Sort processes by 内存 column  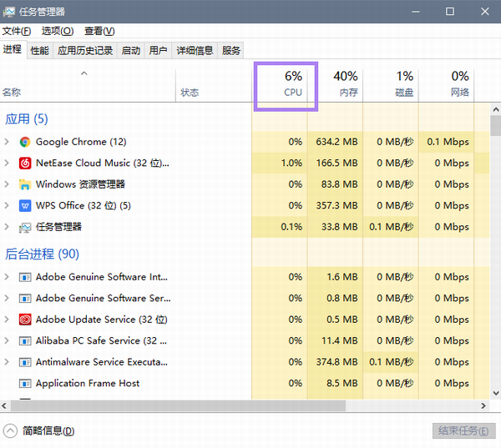335,84
